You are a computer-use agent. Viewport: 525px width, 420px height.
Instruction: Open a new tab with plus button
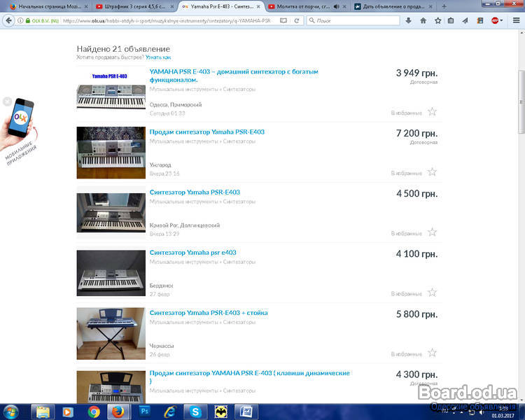coord(444,6)
